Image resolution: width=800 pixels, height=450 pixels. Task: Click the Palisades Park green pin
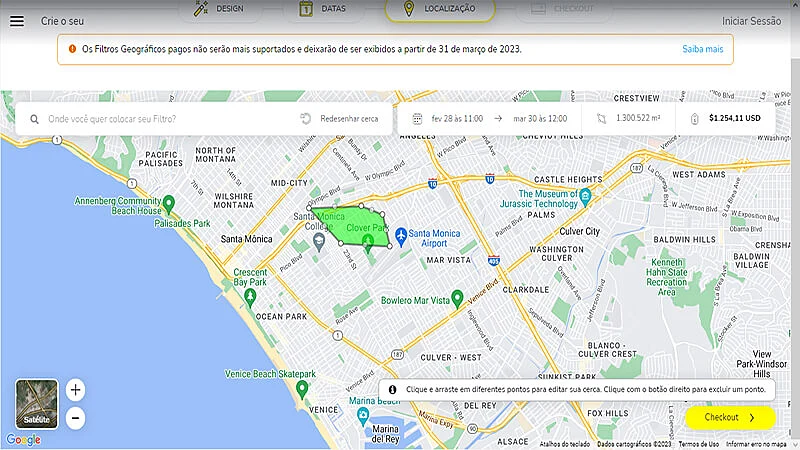coord(169,204)
